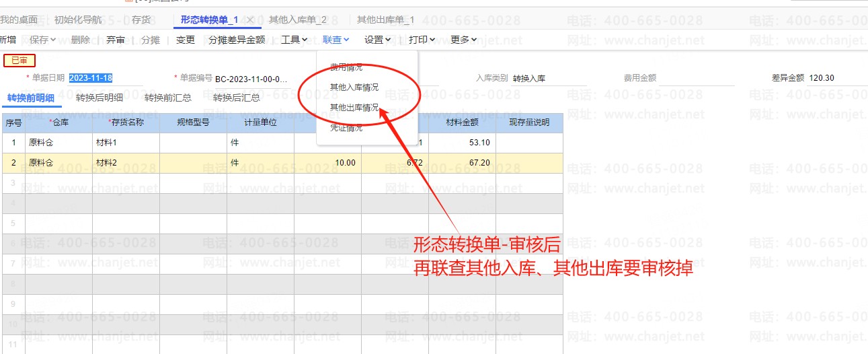Click the 单据编号 field
Viewport: 868px width, 354px height.
point(251,79)
